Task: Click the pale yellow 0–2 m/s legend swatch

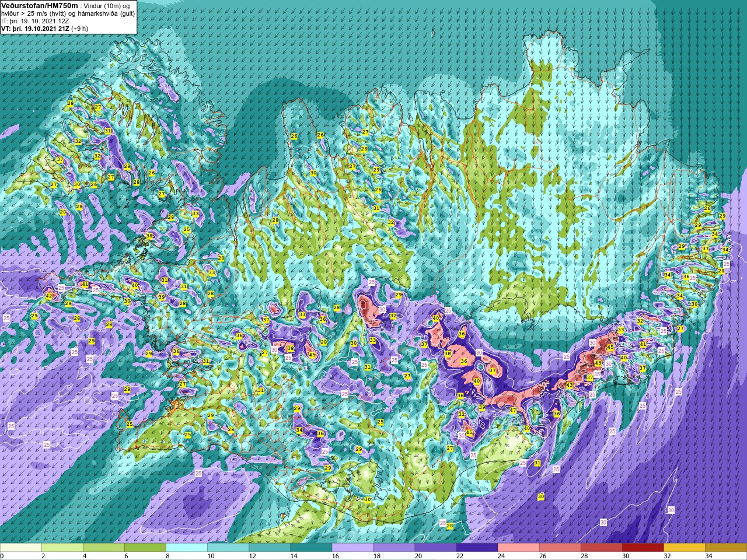Action: click(x=21, y=548)
